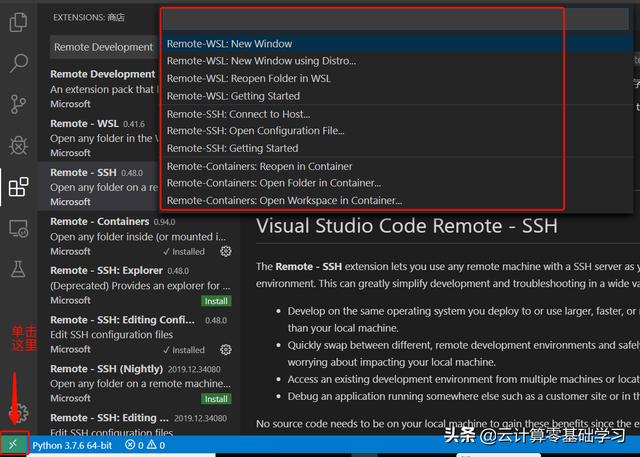
Task: Select Remote-WSL: New Window command
Action: pyautogui.click(x=398, y=44)
